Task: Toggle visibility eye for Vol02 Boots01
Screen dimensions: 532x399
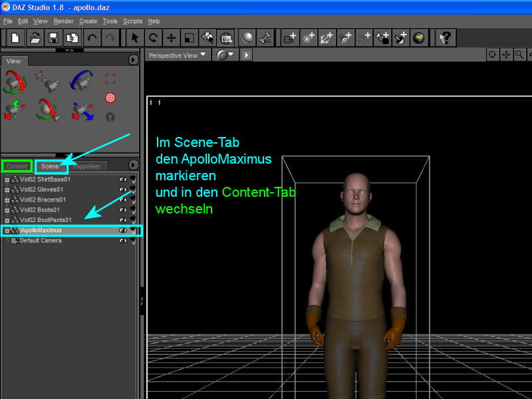Action: (x=123, y=210)
